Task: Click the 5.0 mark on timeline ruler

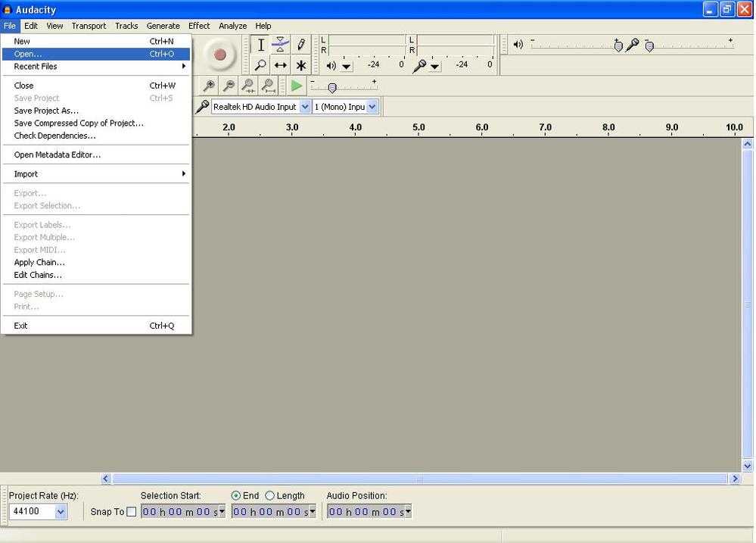Action: (x=418, y=127)
